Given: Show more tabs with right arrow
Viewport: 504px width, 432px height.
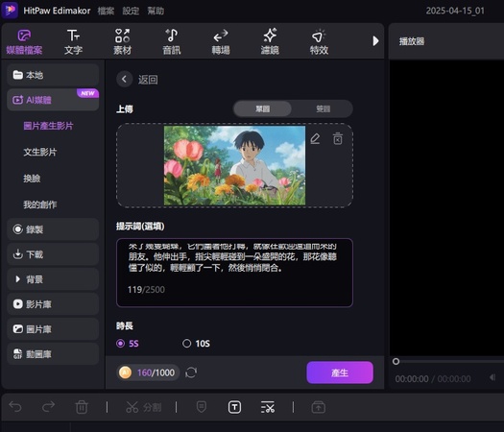Looking at the screenshot, I should (x=375, y=41).
